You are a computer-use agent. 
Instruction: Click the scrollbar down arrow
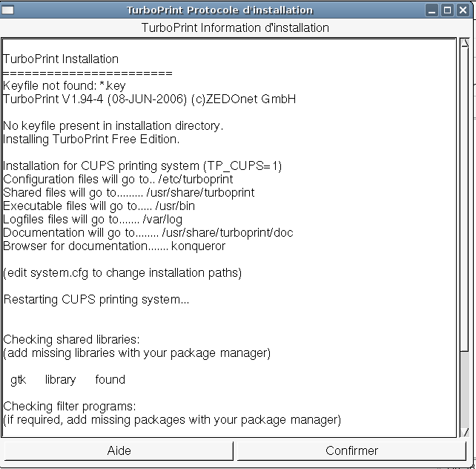click(464, 432)
